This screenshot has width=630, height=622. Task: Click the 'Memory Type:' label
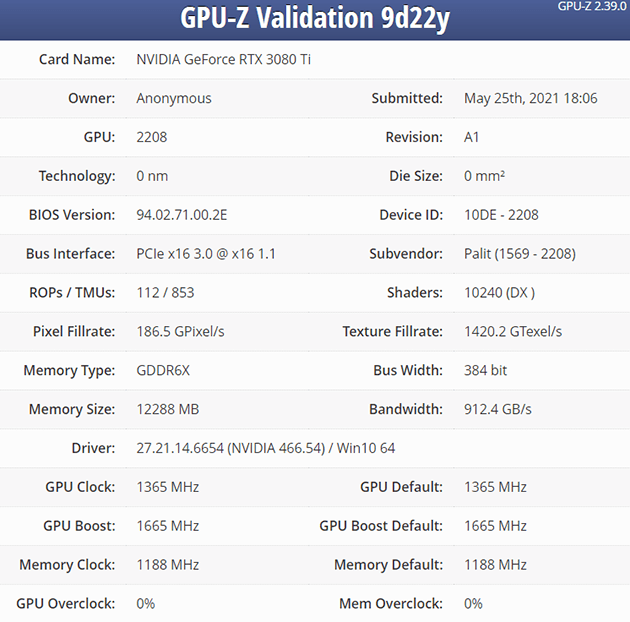[x=69, y=370]
